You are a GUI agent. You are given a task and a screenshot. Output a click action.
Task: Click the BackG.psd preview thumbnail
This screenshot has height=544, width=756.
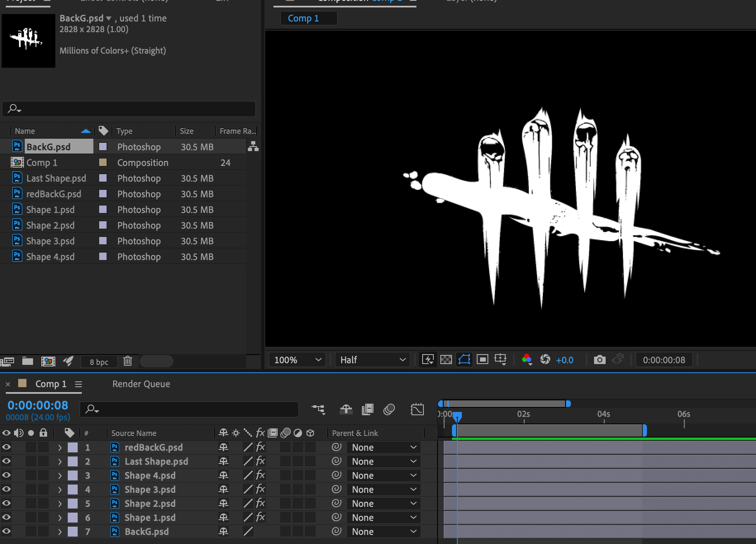pyautogui.click(x=29, y=40)
